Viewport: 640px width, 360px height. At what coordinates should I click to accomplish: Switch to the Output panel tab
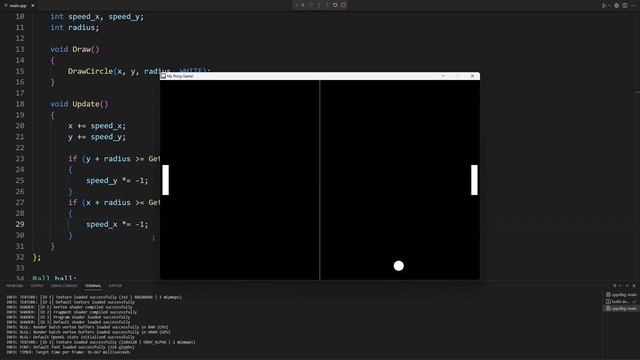(37, 286)
